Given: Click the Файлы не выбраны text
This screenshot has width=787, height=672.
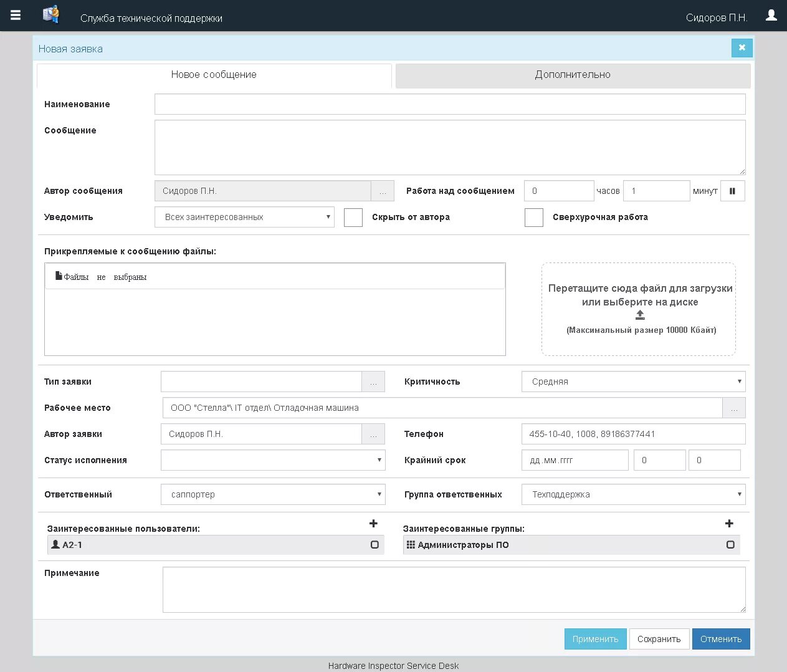Looking at the screenshot, I should [x=105, y=277].
